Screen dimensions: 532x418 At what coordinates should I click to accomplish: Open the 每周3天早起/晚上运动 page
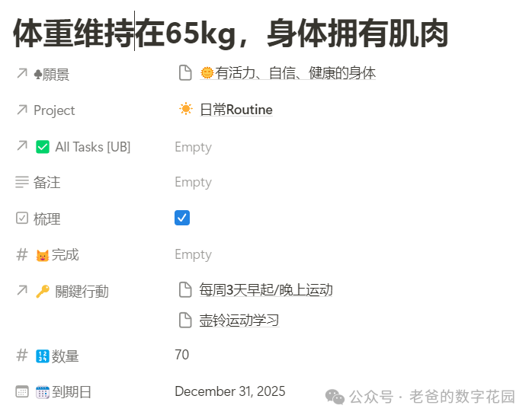point(265,290)
